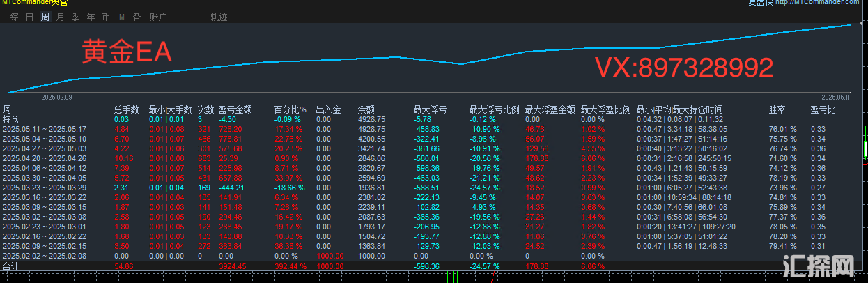
Task: Open the 季 quarterly statistics tab
Action: [76, 17]
